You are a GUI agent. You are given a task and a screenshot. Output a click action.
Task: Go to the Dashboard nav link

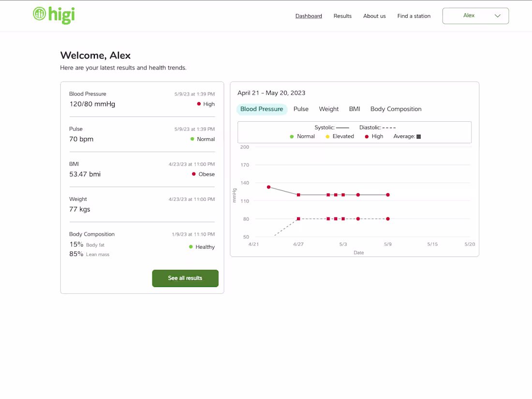(309, 16)
